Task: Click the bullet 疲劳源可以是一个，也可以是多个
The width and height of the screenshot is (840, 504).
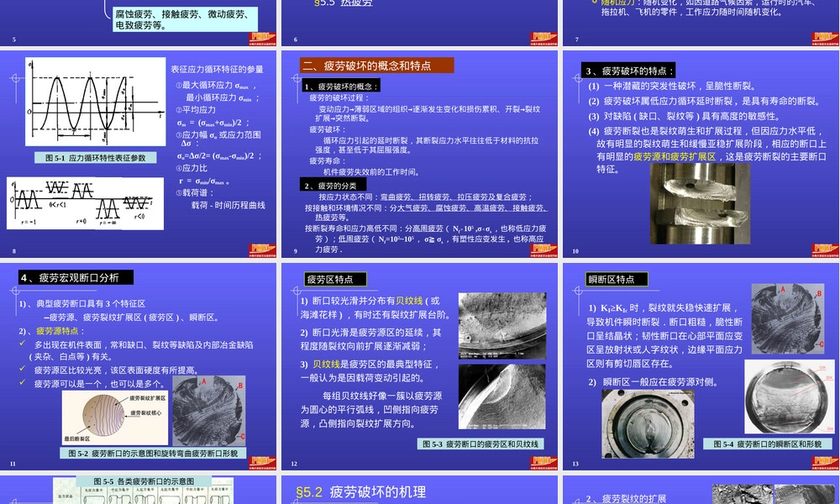Action: 101,384
